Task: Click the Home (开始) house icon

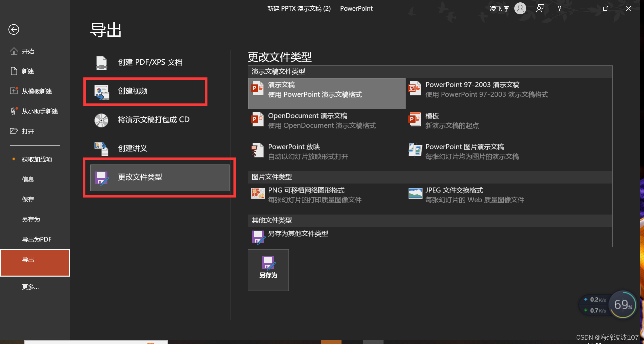Action: (14, 51)
